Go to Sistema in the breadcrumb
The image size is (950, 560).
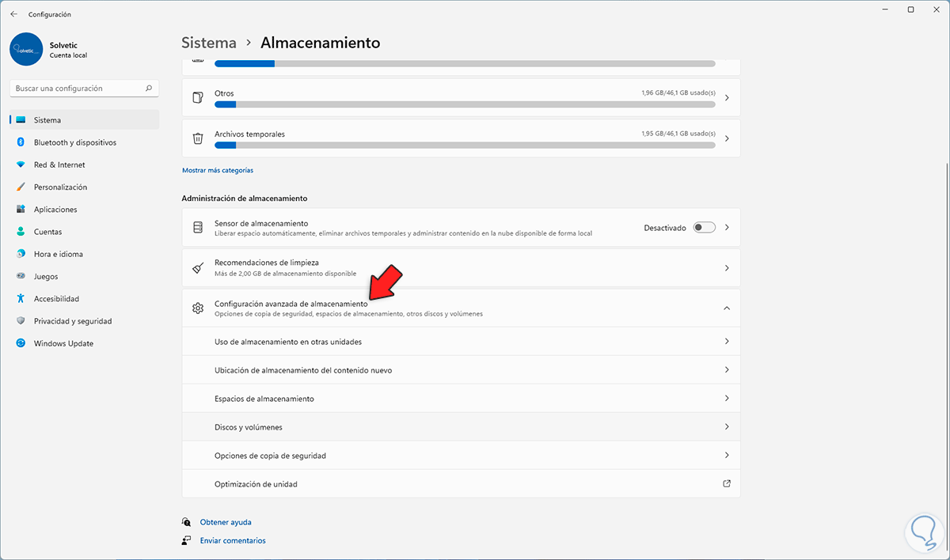pos(209,43)
